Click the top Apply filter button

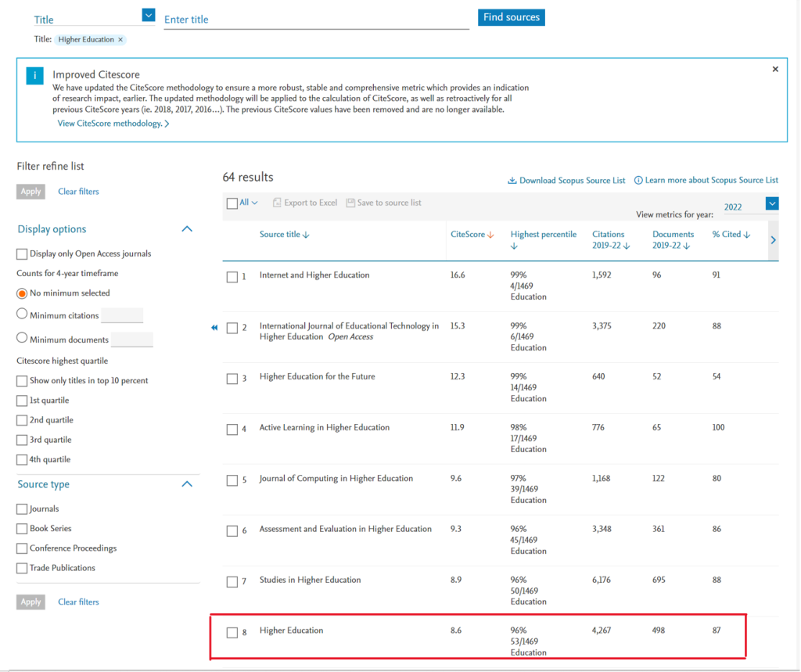[31, 192]
